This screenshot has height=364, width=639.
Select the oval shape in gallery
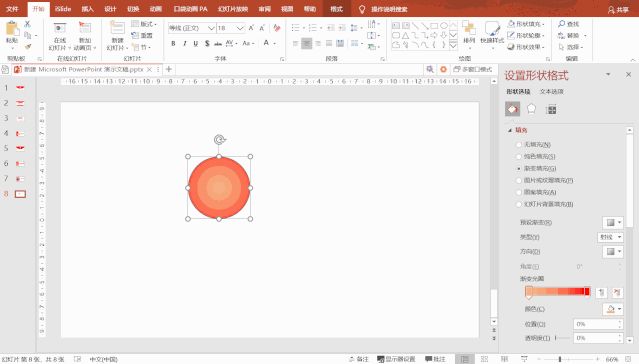[444, 26]
